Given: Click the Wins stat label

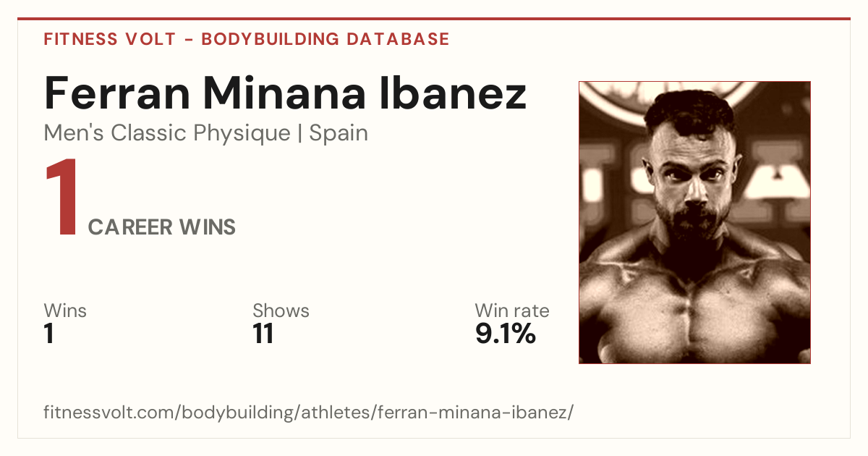Looking at the screenshot, I should 65,311.
